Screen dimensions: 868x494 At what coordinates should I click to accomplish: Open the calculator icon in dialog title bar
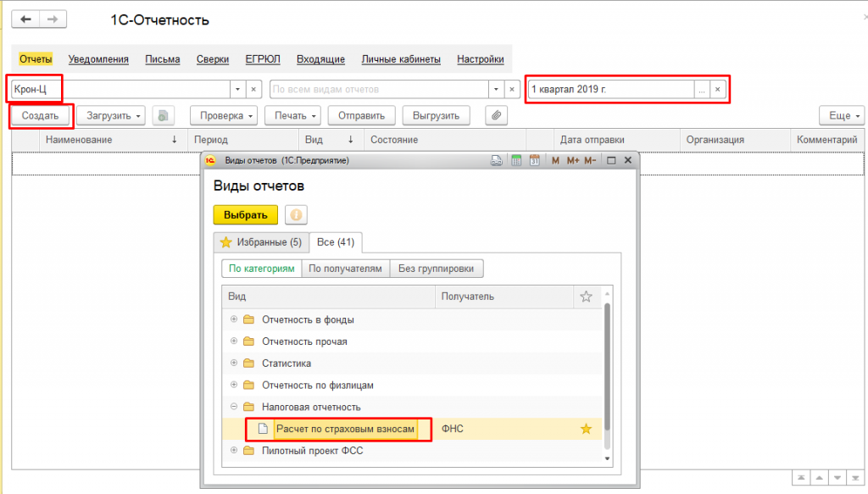coord(516,160)
